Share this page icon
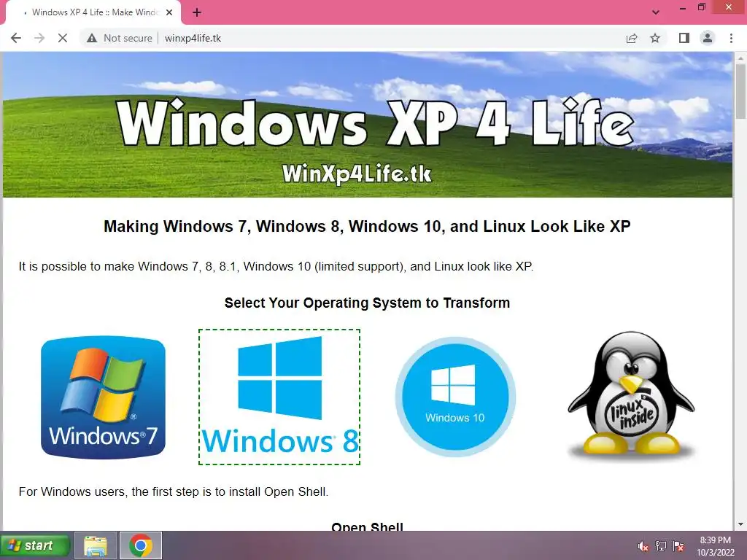The height and width of the screenshot is (560, 747). pos(632,38)
